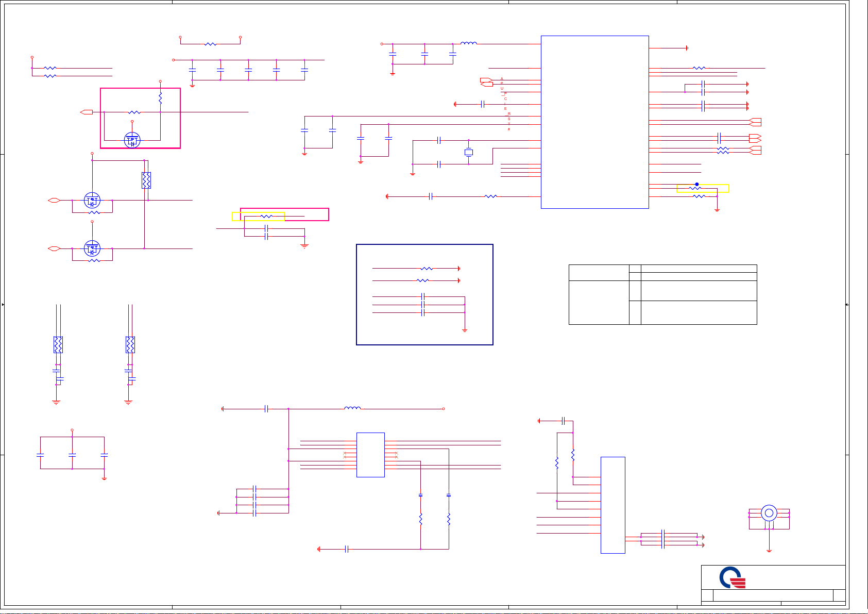Select the circular mounting hole symbol
The height and width of the screenshot is (614, 868).
[769, 513]
